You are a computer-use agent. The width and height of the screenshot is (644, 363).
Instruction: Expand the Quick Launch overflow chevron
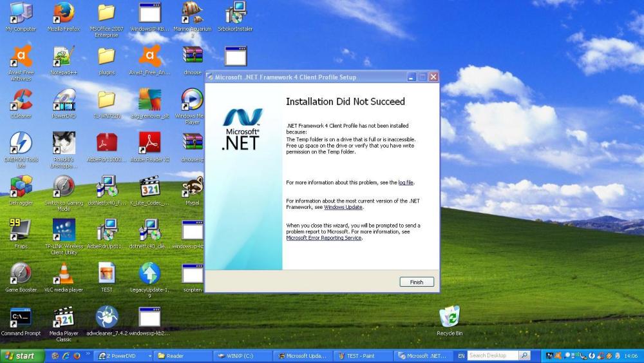[88, 354]
